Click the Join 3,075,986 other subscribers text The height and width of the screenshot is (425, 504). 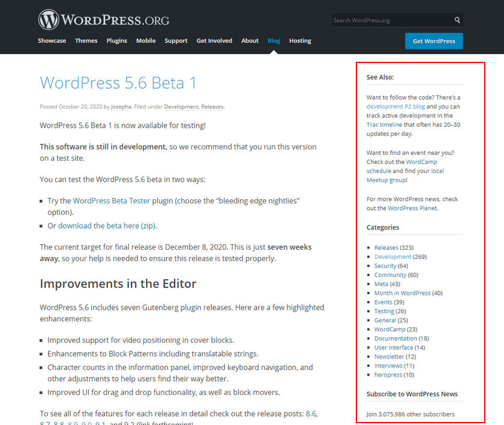click(x=411, y=414)
